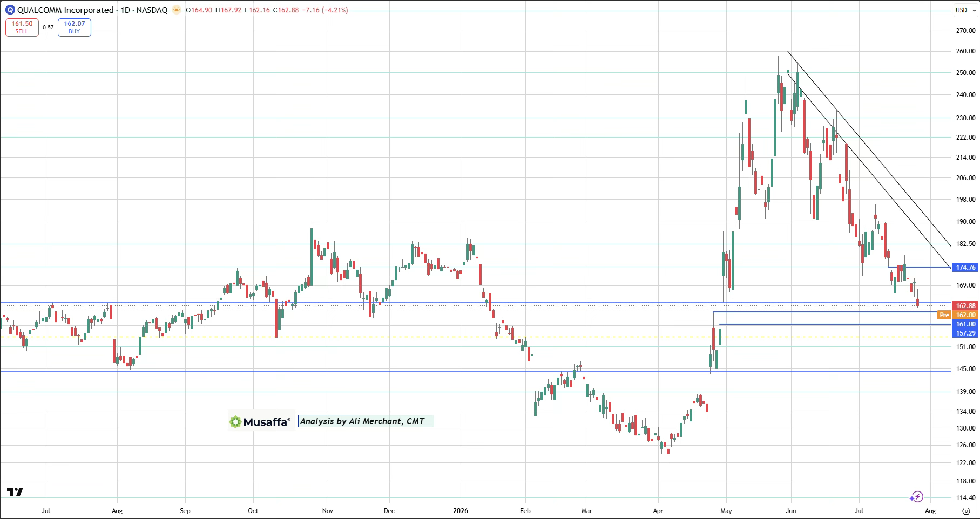
Task: Click 222.00 on the price scale
Action: point(966,138)
